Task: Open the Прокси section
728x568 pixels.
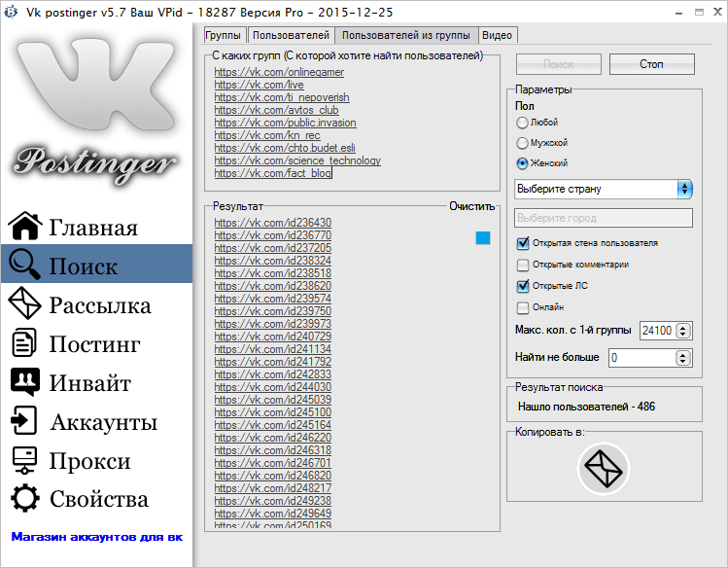Action: click(x=90, y=461)
